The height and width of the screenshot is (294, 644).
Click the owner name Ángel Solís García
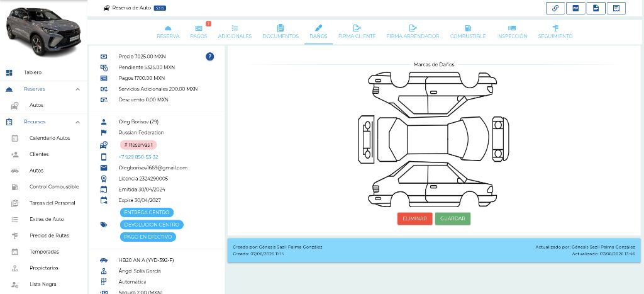pos(140,271)
